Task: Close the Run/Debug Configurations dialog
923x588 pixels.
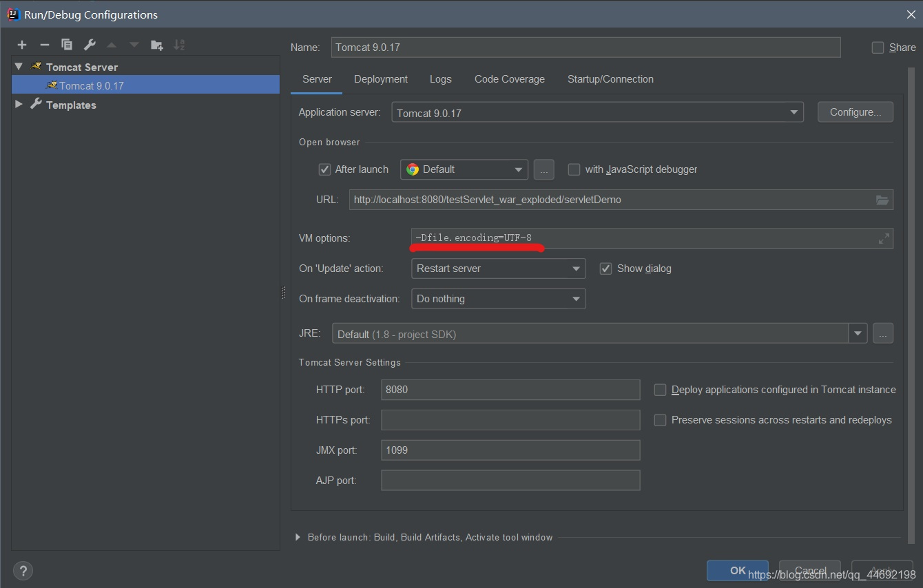Action: 911,14
